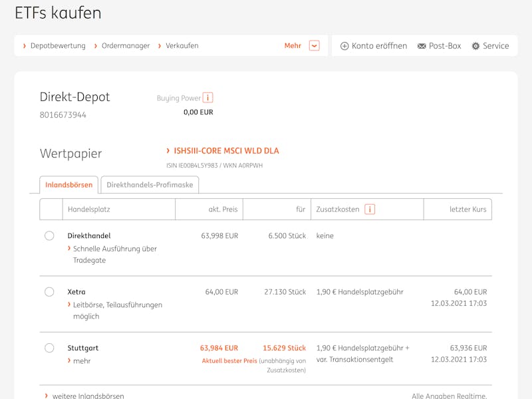The height and width of the screenshot is (399, 532).
Task: Open the Mehr dropdown arrow
Action: [x=314, y=45]
